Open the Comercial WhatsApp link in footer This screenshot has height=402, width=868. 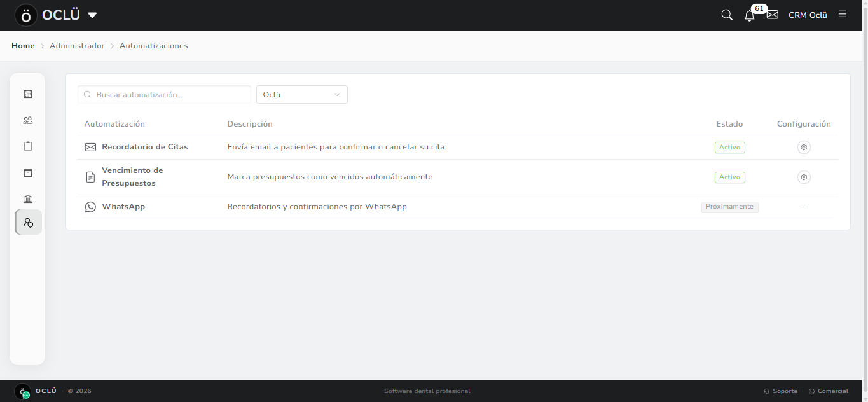click(x=828, y=391)
